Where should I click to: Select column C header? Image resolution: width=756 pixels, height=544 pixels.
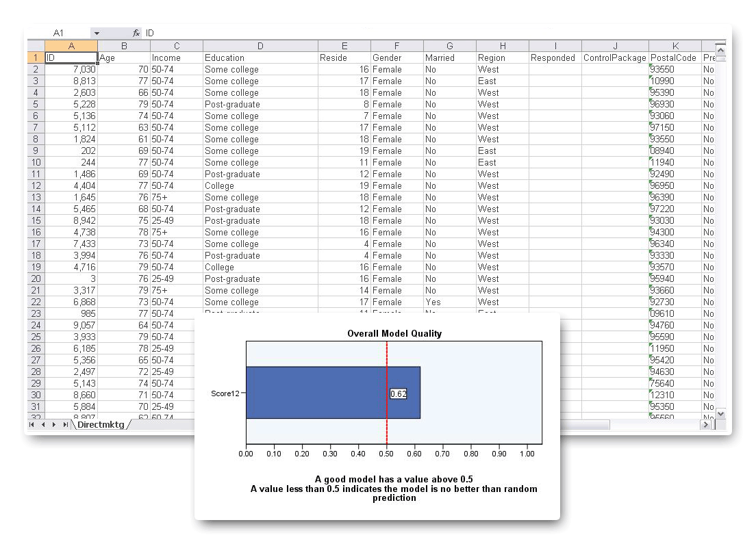tap(177, 46)
